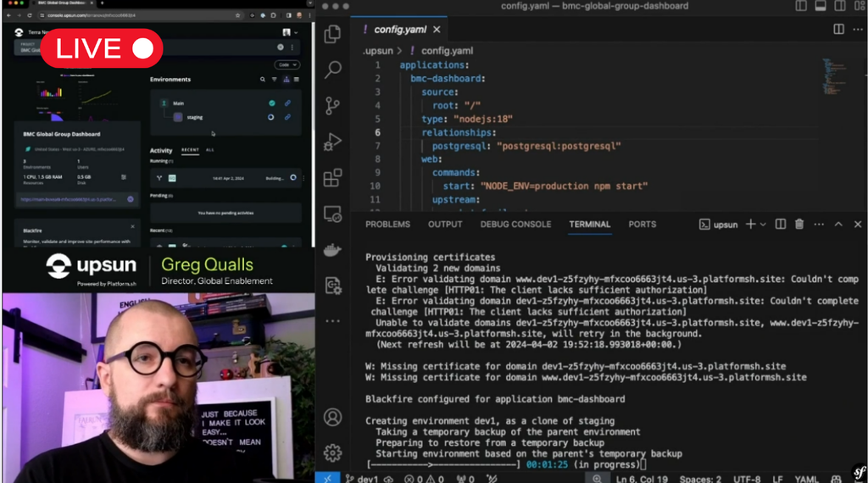
Task: Open Main environment URL link icon
Action: 287,103
